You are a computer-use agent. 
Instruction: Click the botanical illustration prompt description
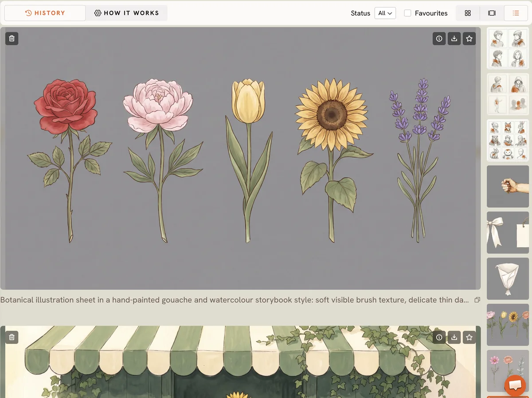[235, 300]
